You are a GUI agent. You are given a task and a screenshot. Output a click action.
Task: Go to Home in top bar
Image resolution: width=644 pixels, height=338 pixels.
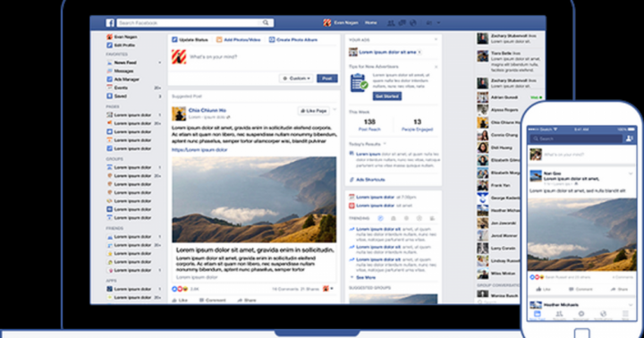(x=371, y=22)
